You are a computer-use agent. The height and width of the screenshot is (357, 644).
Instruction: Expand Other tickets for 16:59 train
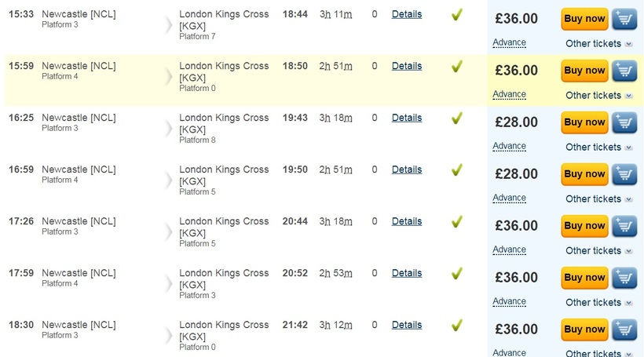pos(598,199)
